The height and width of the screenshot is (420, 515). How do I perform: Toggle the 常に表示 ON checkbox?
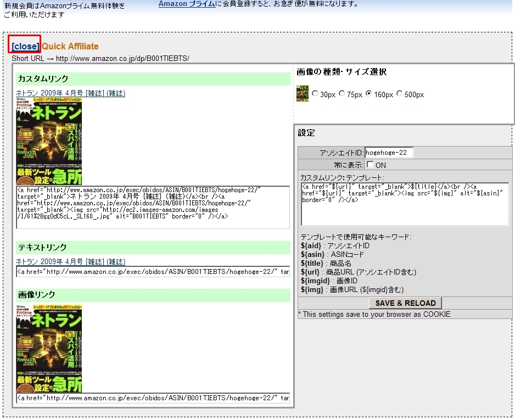point(370,164)
